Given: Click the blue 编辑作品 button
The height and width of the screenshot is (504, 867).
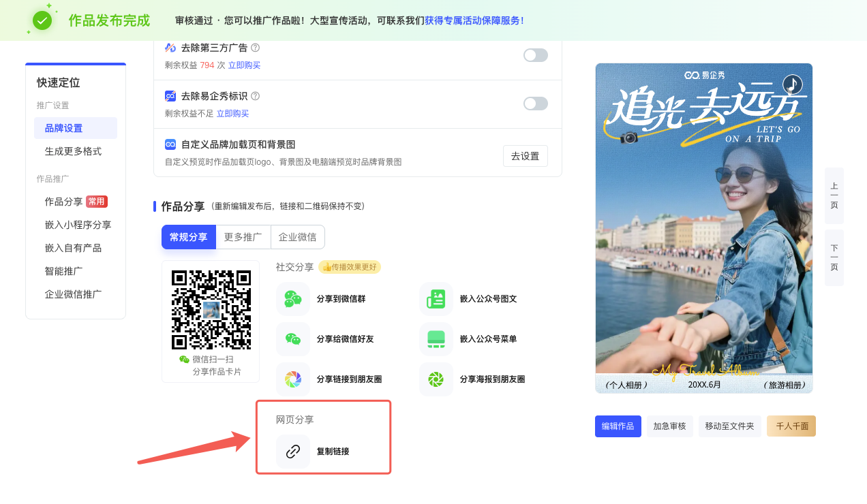Looking at the screenshot, I should pyautogui.click(x=618, y=426).
